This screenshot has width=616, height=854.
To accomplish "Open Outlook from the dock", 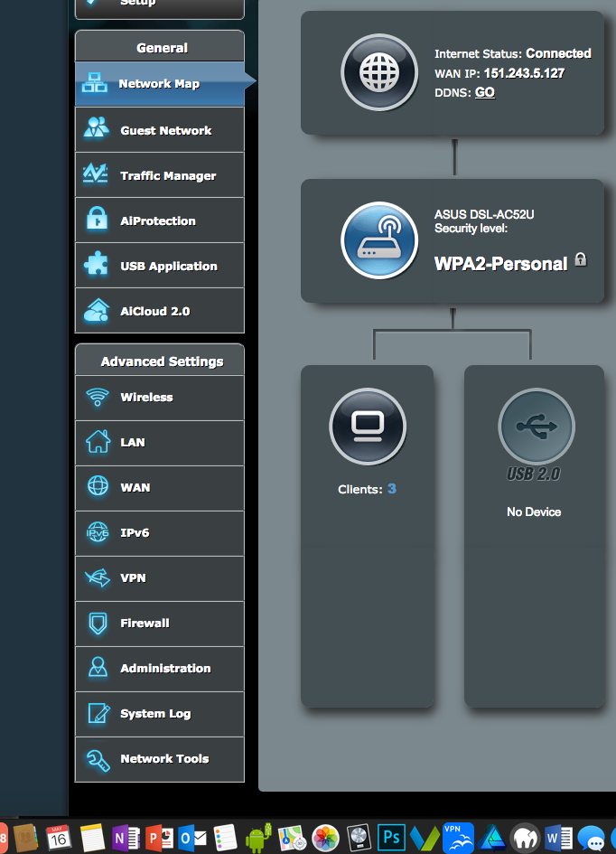I will click(192, 838).
